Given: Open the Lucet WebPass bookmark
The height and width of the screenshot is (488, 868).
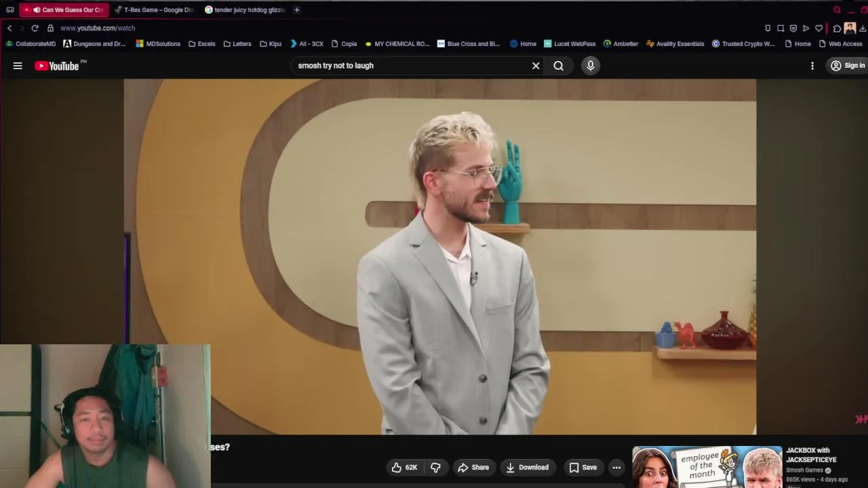Looking at the screenshot, I should (570, 43).
